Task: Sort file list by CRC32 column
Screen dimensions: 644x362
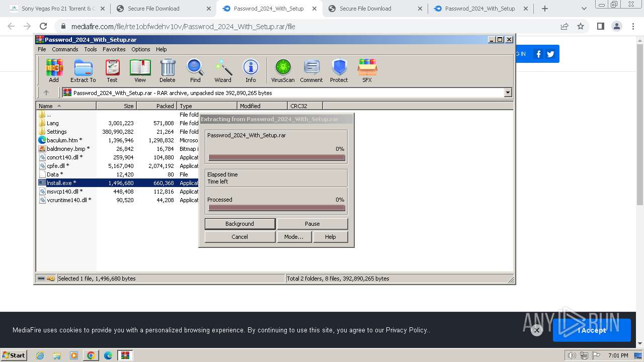Action: point(305,106)
